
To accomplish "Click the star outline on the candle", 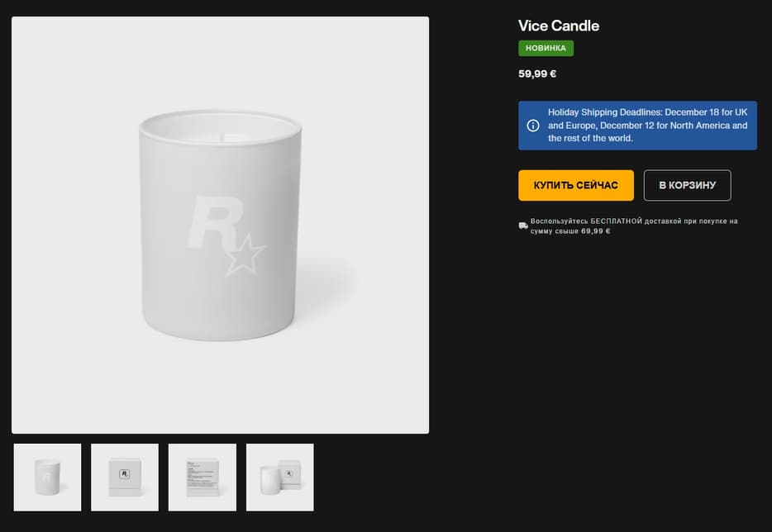I will (246, 254).
